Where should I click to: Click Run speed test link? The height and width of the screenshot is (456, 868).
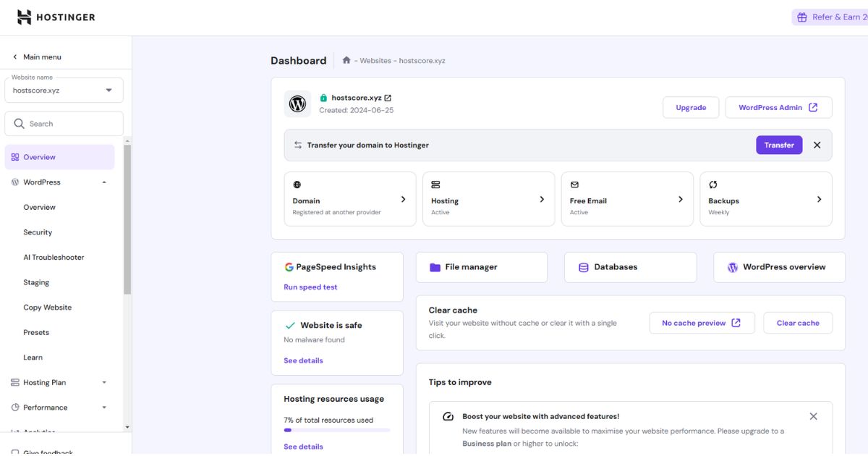click(310, 287)
